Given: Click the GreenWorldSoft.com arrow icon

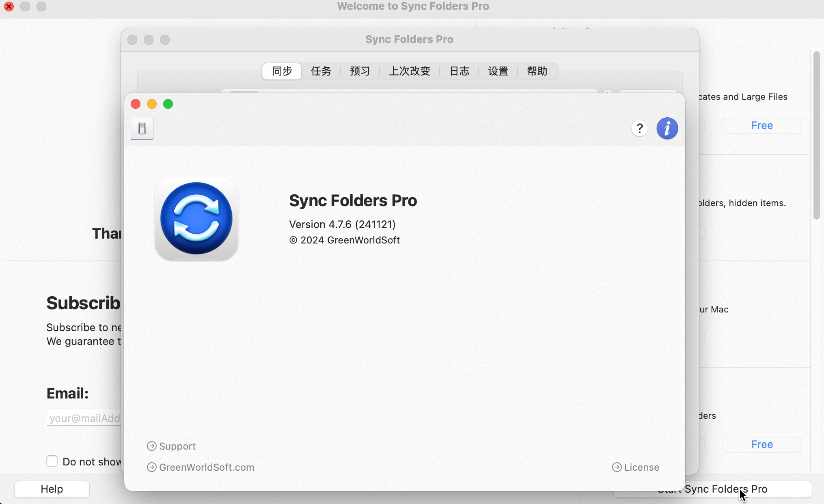Looking at the screenshot, I should pyautogui.click(x=151, y=467).
